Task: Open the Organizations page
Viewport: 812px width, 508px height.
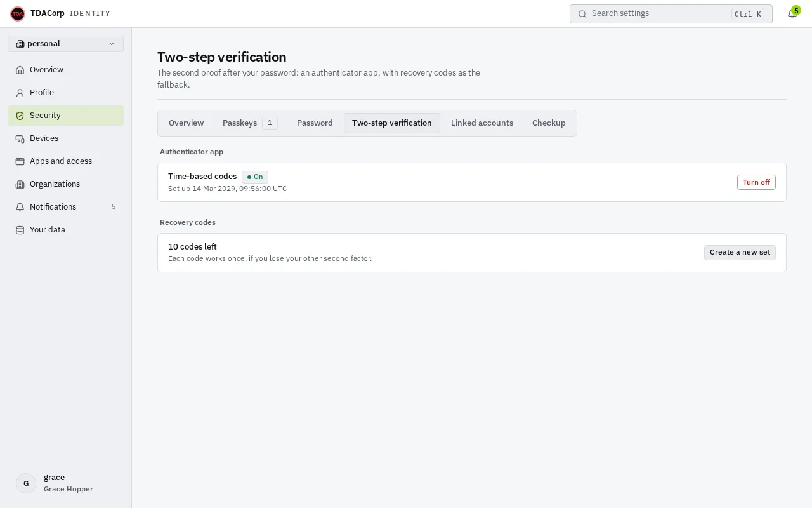Action: (66, 184)
